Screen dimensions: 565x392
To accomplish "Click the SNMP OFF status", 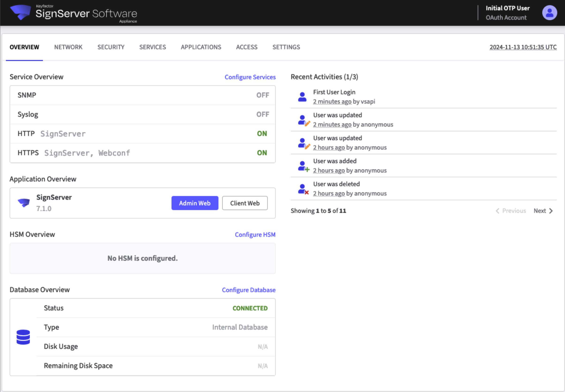I will point(263,95).
